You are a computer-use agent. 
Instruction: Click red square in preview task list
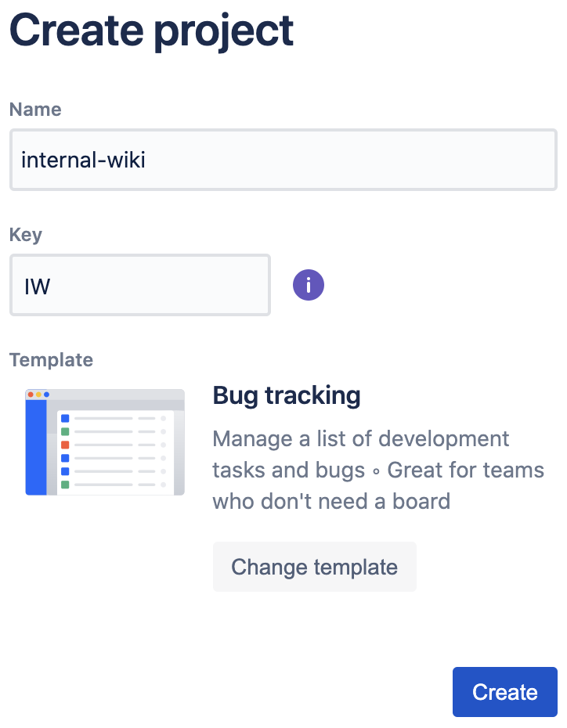click(65, 445)
